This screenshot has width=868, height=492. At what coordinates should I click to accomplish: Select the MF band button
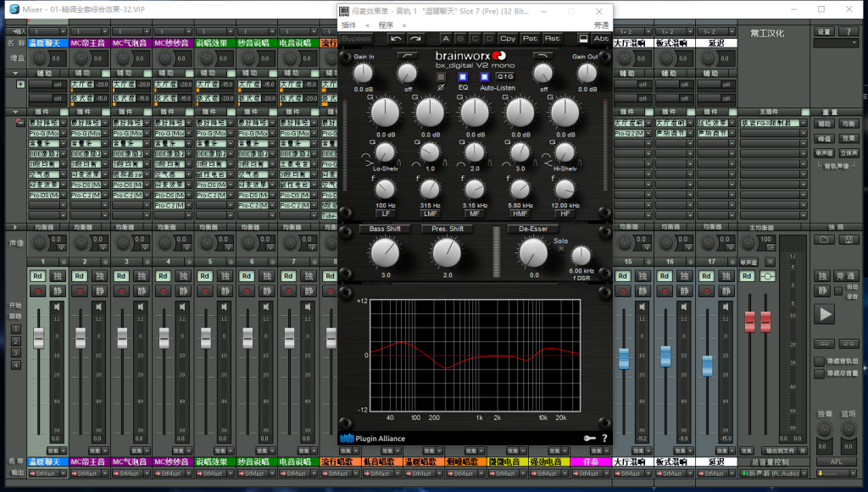coord(475,214)
